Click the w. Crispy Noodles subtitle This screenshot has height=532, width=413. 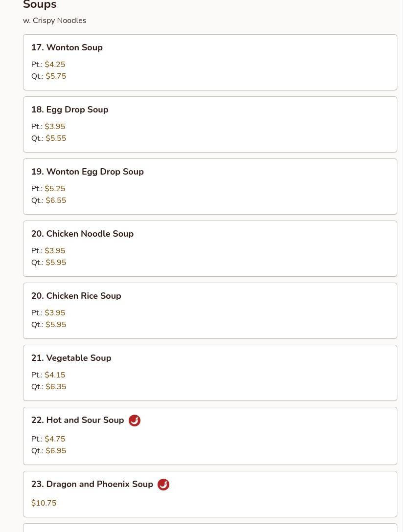click(x=54, y=21)
